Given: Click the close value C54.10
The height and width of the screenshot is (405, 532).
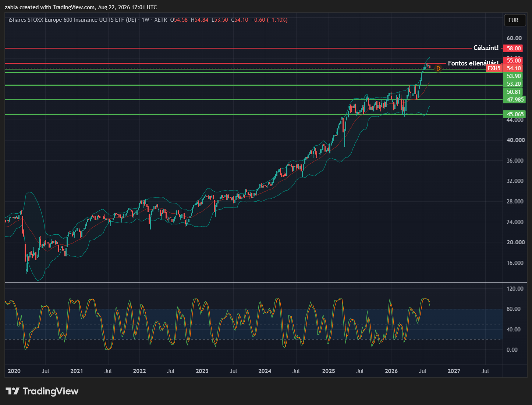Looking at the screenshot, I should (240, 20).
